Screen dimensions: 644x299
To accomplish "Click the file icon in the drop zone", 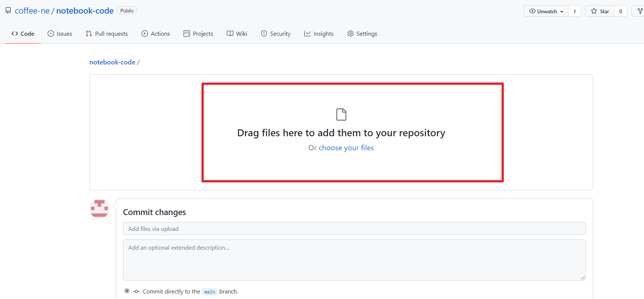I will [x=341, y=115].
